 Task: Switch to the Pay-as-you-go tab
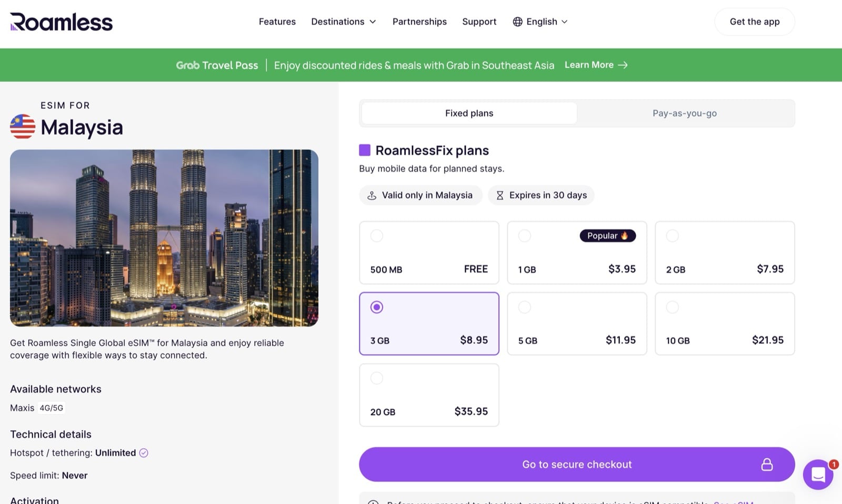point(684,113)
